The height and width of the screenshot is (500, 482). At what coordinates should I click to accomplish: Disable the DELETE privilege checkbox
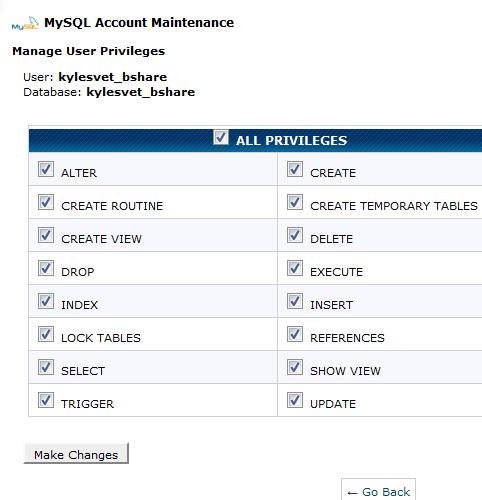click(x=295, y=235)
